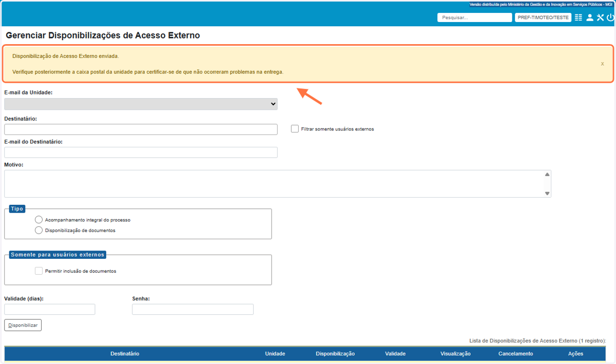Viewport: 616px width, 364px height.
Task: Select Disponibilização de documentos option
Action: [38, 231]
